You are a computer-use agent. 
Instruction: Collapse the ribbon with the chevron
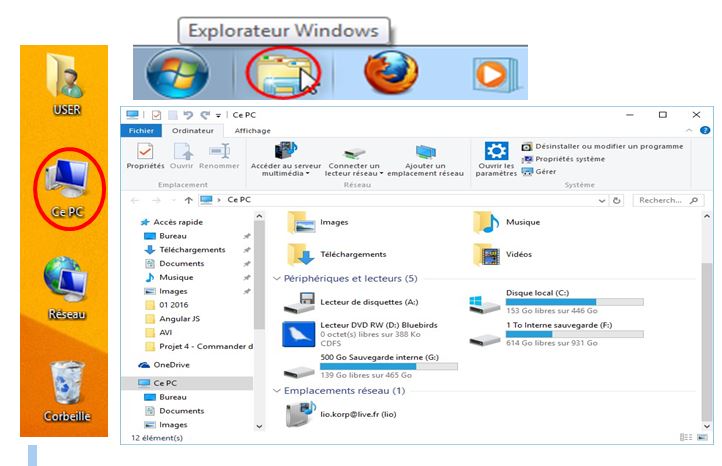click(x=689, y=131)
